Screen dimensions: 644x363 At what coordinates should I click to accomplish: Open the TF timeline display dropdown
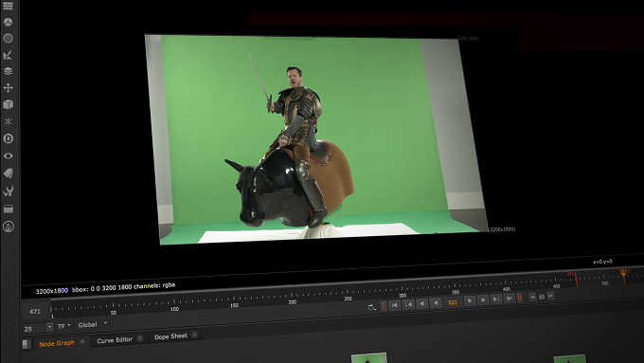(x=63, y=326)
